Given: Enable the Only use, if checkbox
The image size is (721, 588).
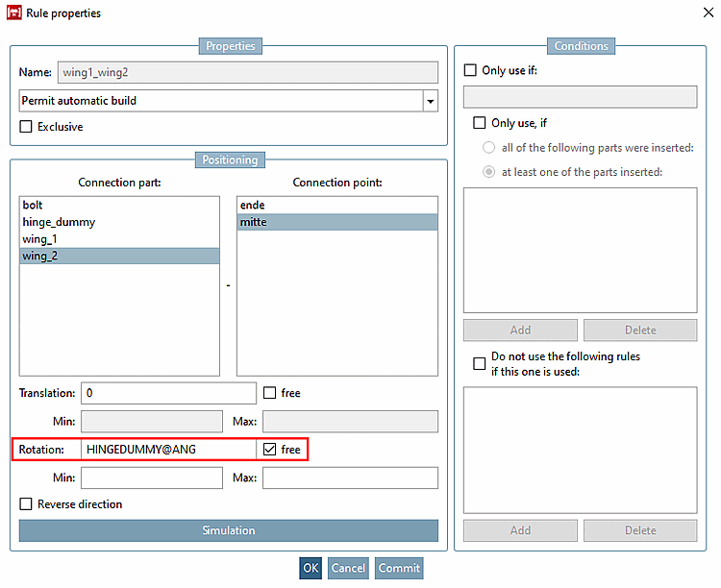Looking at the screenshot, I should (x=479, y=123).
